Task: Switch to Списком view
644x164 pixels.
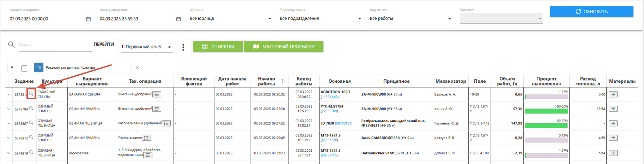Action: (x=218, y=47)
